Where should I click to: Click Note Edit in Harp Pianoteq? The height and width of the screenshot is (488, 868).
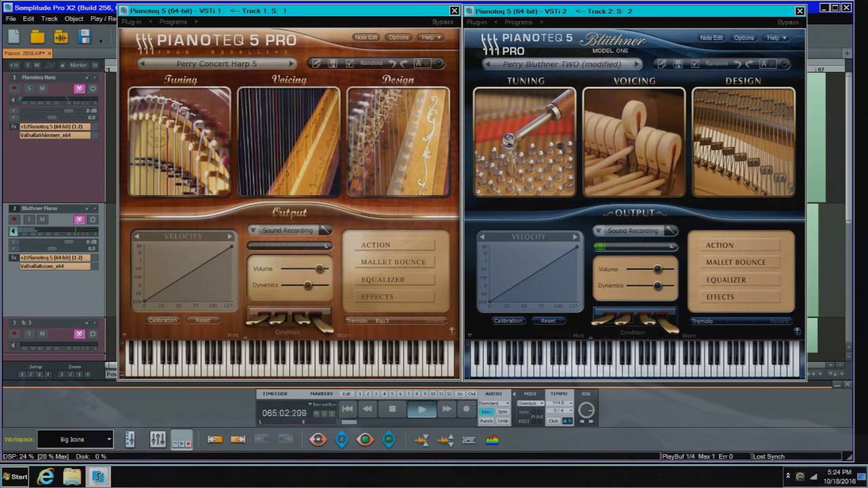(366, 37)
